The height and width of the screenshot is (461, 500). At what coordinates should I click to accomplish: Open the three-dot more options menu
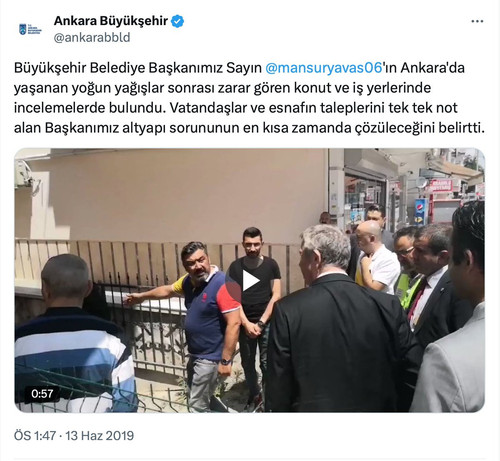coord(477,21)
